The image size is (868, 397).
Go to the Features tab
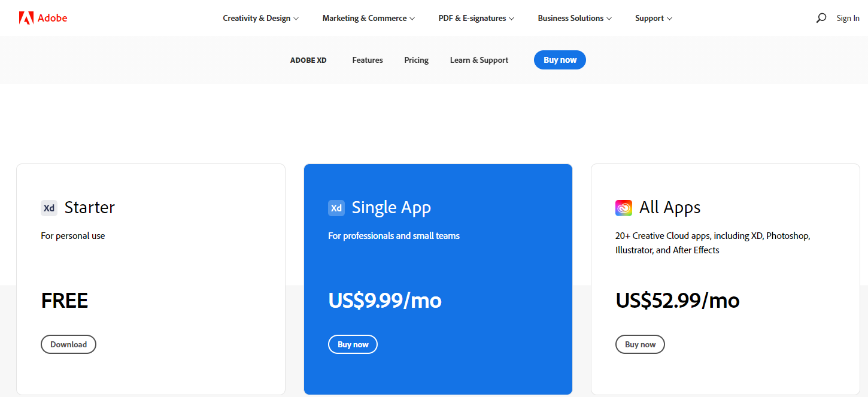368,60
